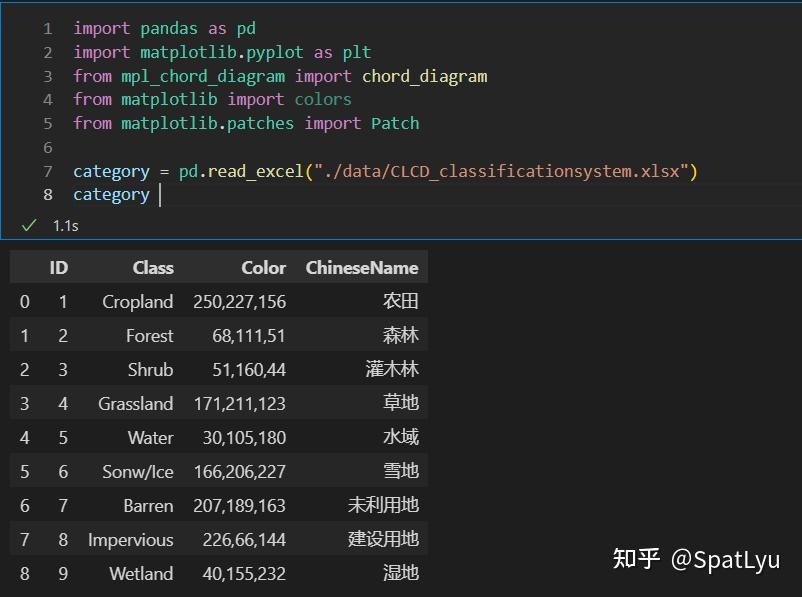Click the Cropland cell in the table

click(x=138, y=302)
